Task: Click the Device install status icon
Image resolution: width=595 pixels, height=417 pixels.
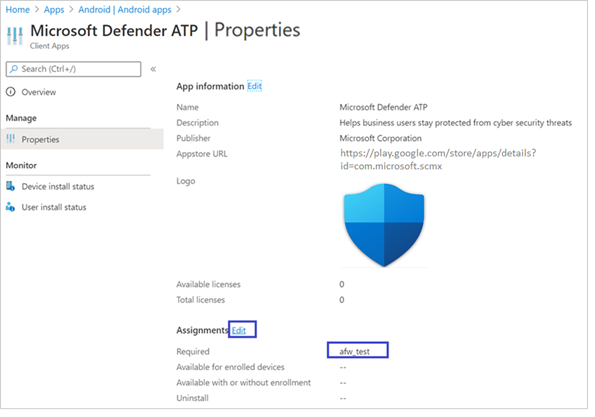Action: tap(10, 186)
